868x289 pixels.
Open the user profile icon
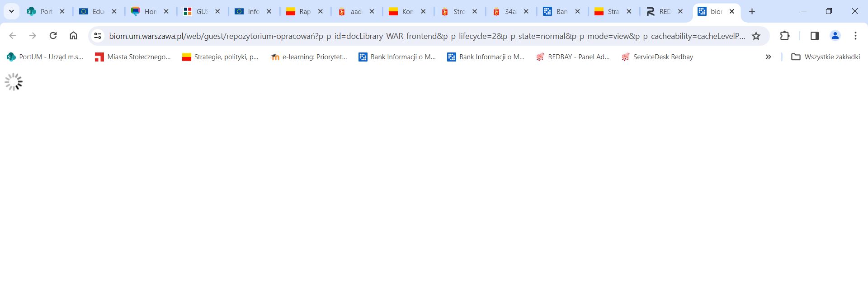coord(835,36)
